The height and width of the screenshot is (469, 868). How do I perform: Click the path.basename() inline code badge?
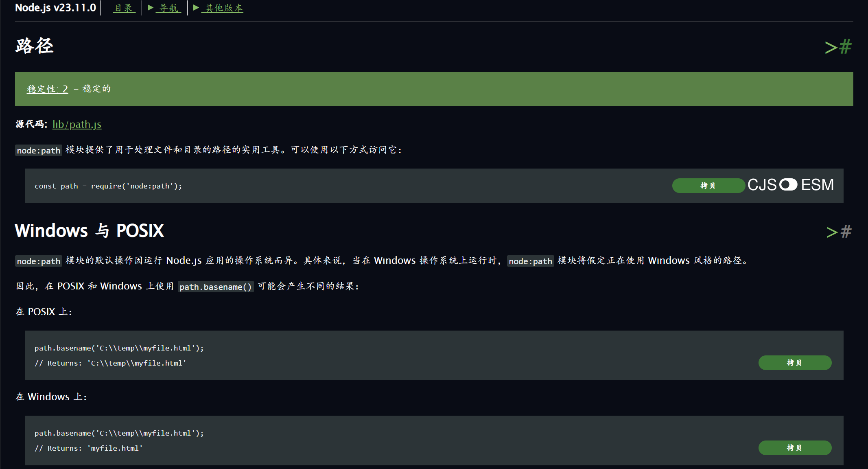pyautogui.click(x=216, y=287)
